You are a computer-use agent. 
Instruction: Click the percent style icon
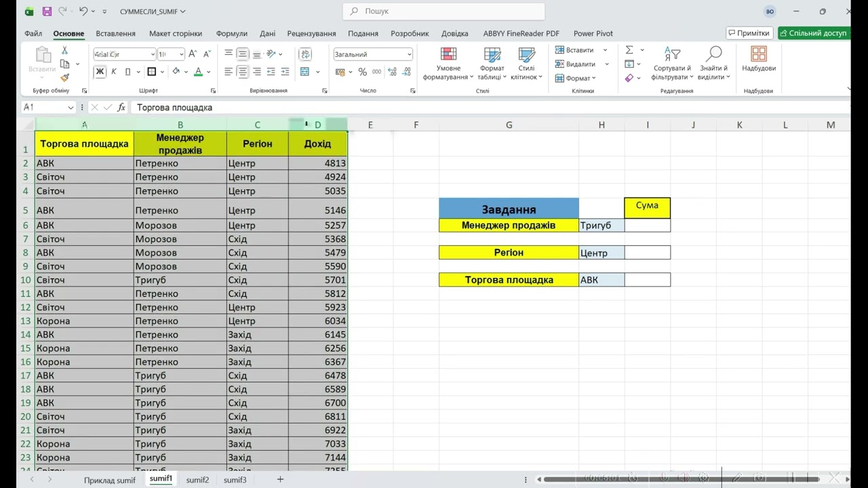(363, 72)
